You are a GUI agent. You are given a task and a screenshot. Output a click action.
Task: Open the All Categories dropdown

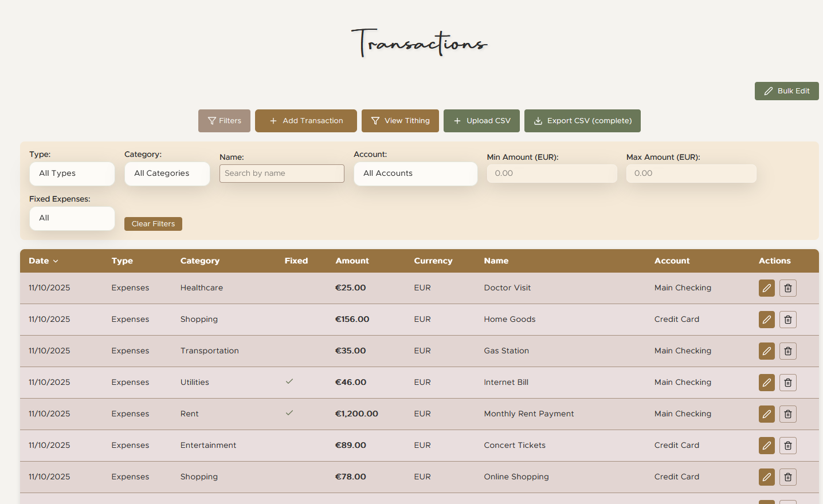(167, 174)
